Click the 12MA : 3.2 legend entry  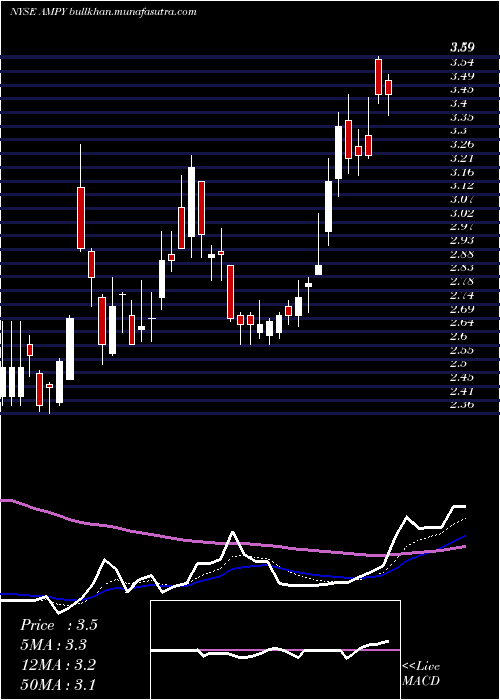(x=58, y=665)
